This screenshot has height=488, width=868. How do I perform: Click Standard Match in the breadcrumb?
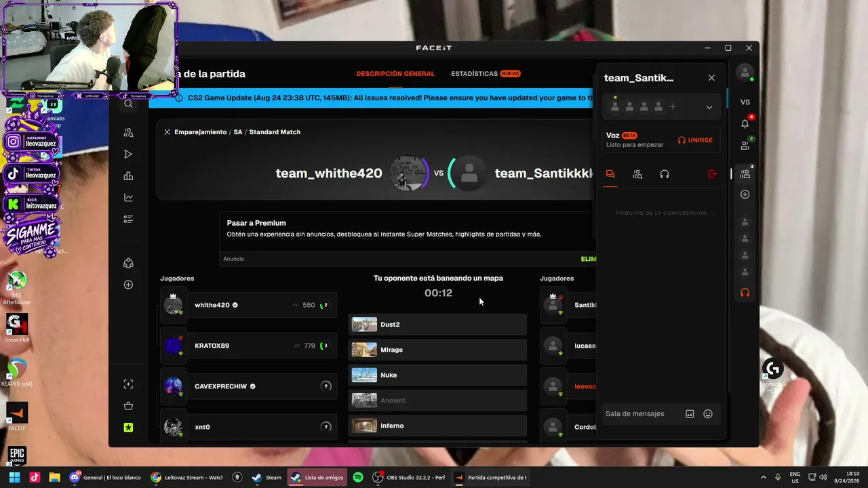[275, 132]
